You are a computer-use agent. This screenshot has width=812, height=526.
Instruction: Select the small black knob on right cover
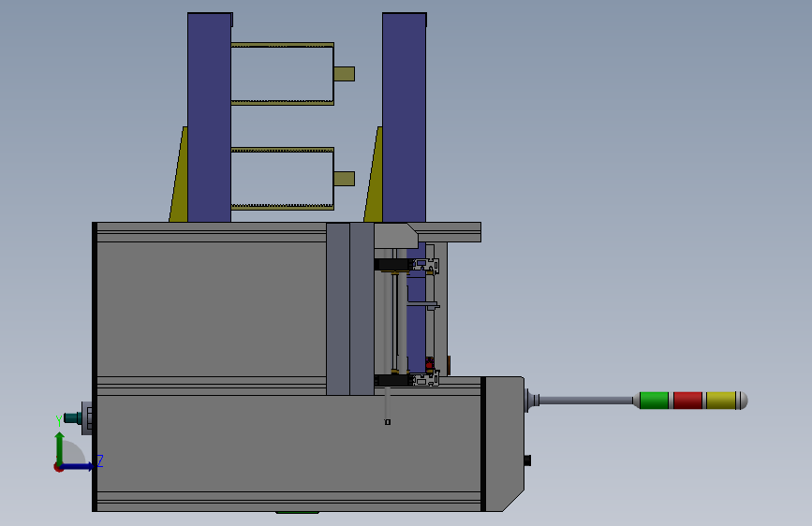coord(527,460)
